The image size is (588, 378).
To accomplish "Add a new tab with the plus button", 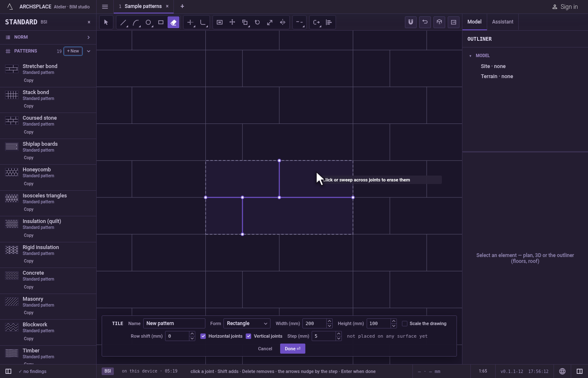I will pyautogui.click(x=182, y=6).
